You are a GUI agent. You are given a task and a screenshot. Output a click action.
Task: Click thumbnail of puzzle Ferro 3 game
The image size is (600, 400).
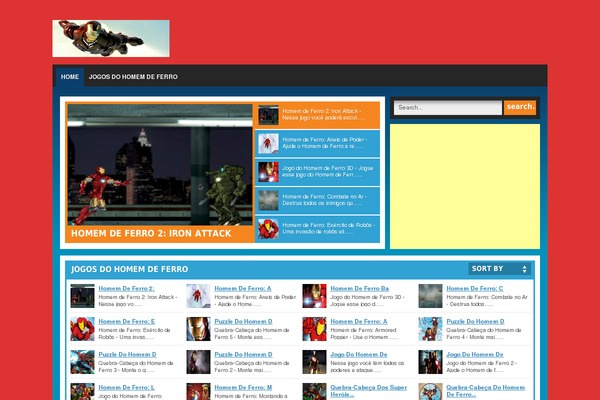click(82, 362)
